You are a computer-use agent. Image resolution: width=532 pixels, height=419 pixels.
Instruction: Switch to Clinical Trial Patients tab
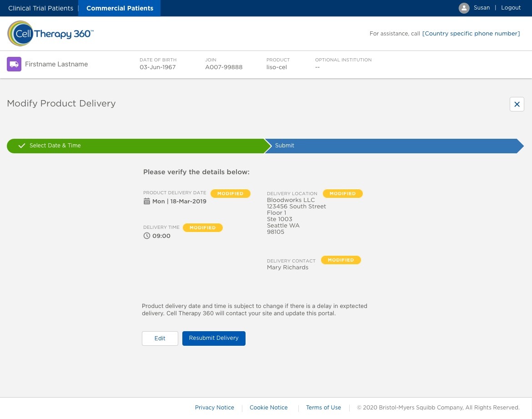tap(41, 8)
